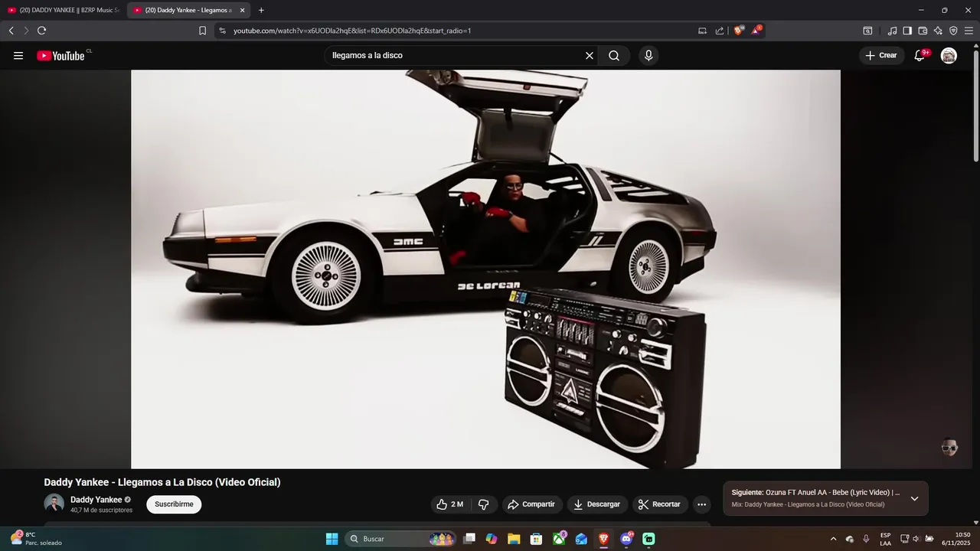Open the tab search toolbar icon

pos(867,31)
